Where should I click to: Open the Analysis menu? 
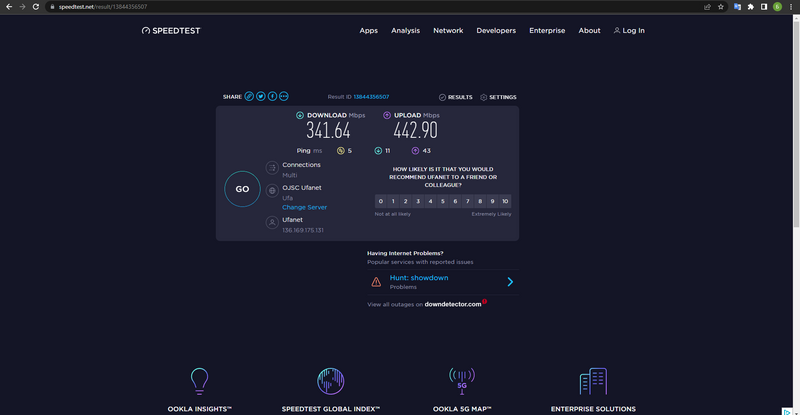tap(406, 31)
